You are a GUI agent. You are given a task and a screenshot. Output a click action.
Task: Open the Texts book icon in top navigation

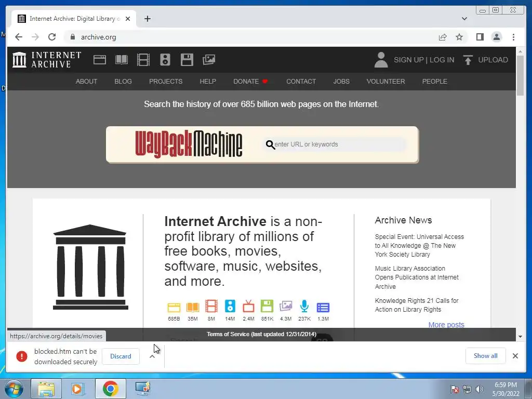coord(122,60)
